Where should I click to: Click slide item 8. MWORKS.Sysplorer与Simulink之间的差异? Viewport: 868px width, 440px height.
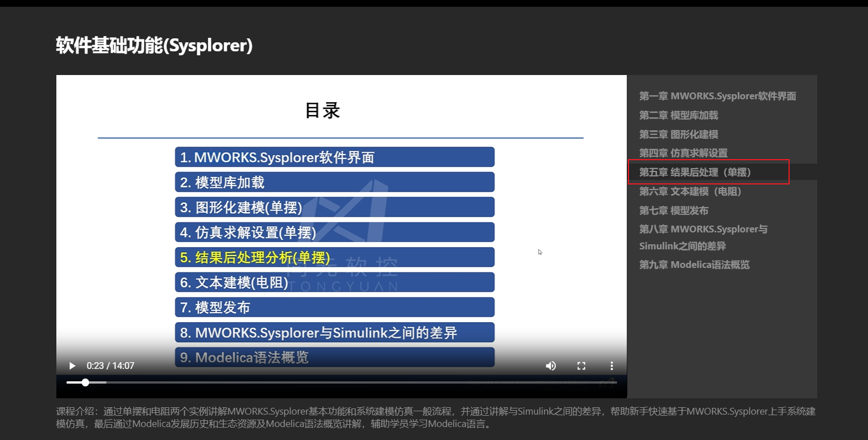click(x=335, y=332)
